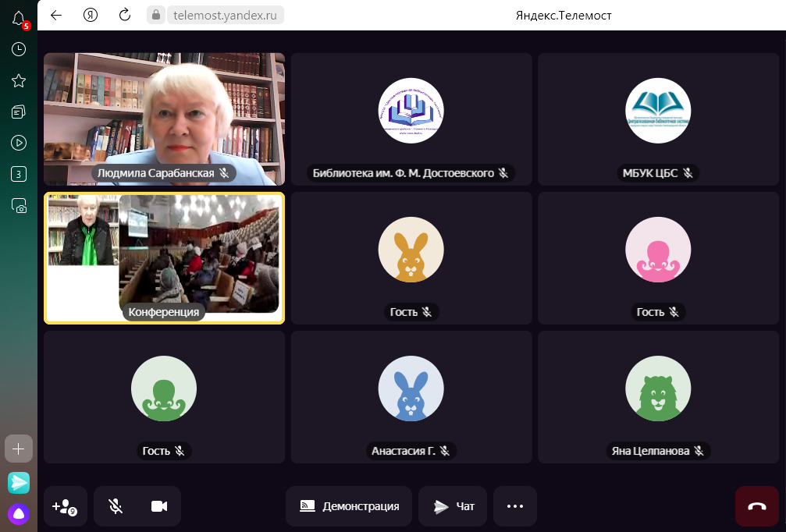Click the screenshot camera icon in sidebar

[x=19, y=206]
